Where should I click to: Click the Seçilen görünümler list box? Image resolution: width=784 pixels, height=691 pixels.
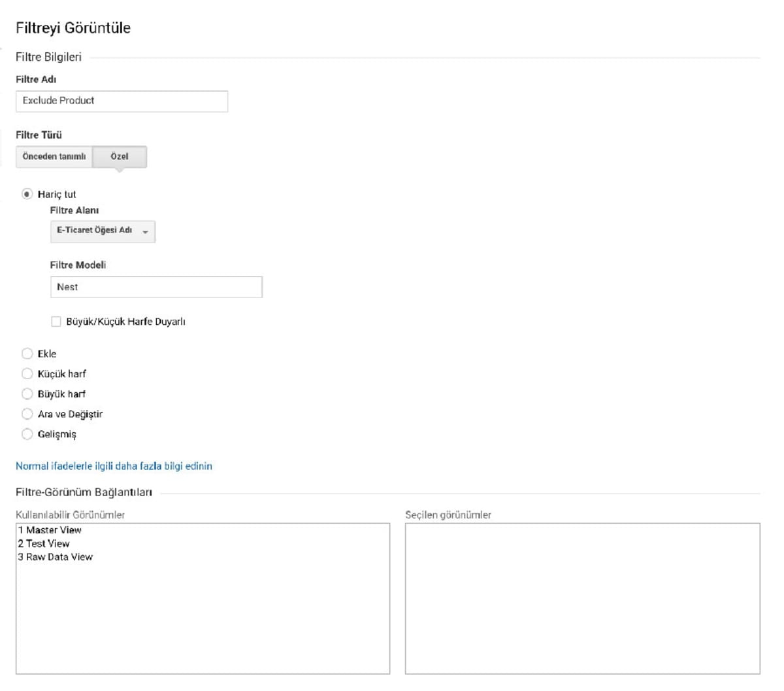point(583,599)
